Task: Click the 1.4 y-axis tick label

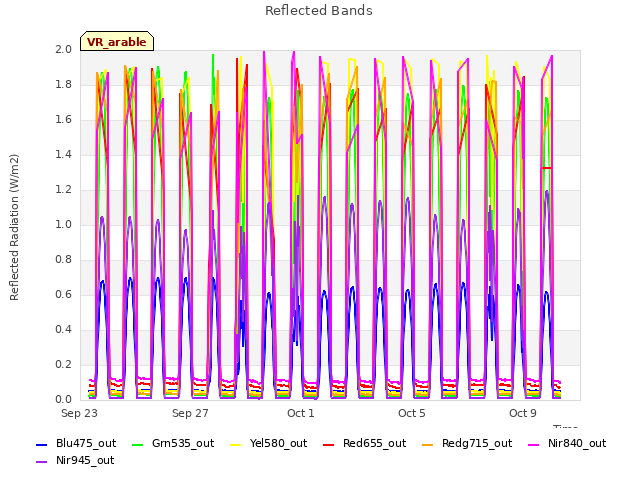Action: (63, 155)
